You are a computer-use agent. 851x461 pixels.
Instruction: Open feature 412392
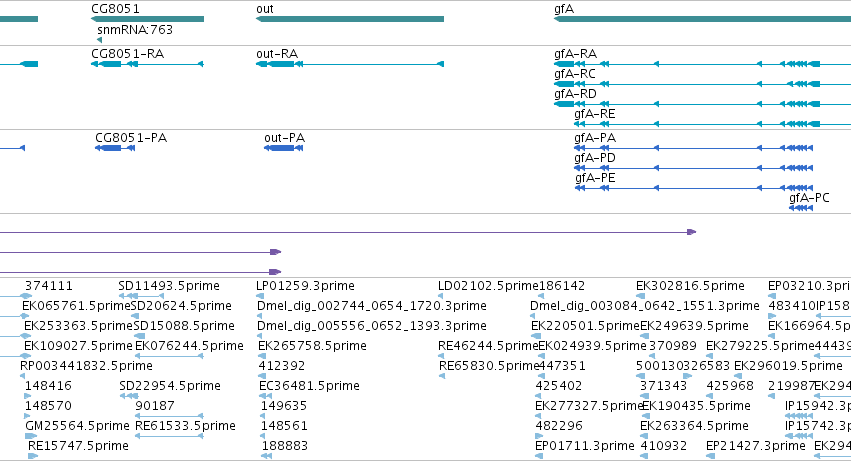point(282,367)
